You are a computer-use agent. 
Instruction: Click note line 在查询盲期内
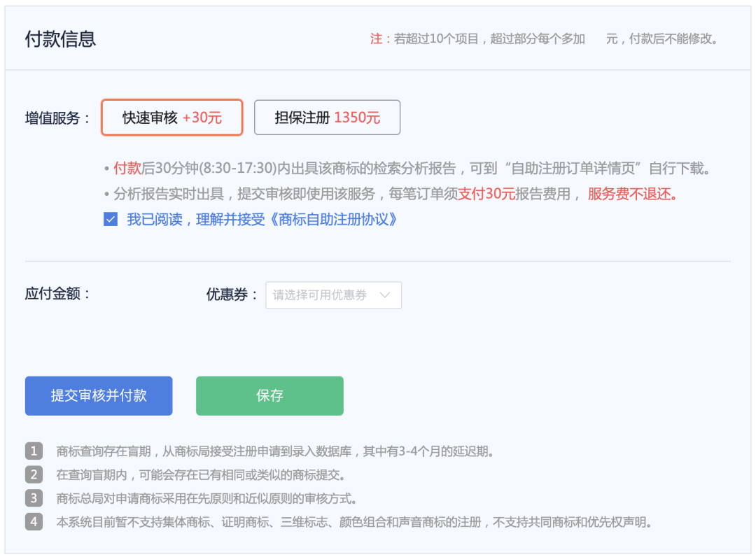tap(201, 475)
